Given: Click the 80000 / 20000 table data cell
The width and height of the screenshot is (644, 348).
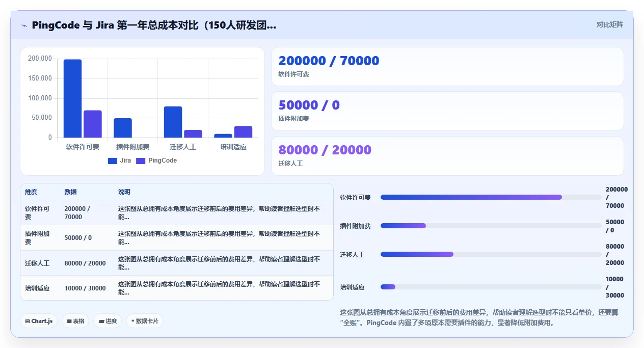Looking at the screenshot, I should (x=87, y=263).
